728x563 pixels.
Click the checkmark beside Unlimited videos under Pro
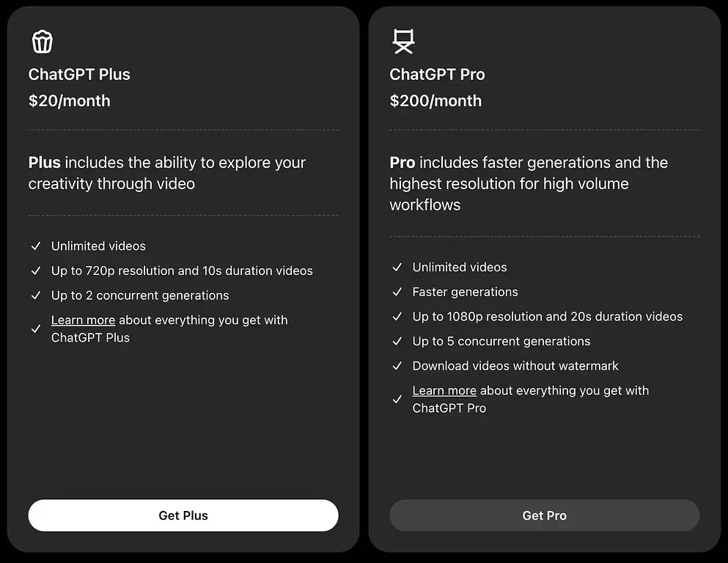[x=397, y=268]
